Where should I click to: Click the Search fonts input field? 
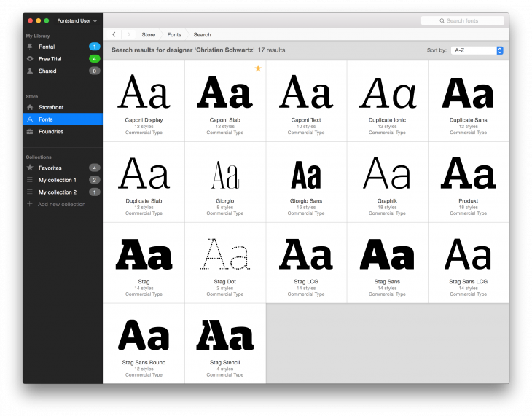click(x=463, y=20)
